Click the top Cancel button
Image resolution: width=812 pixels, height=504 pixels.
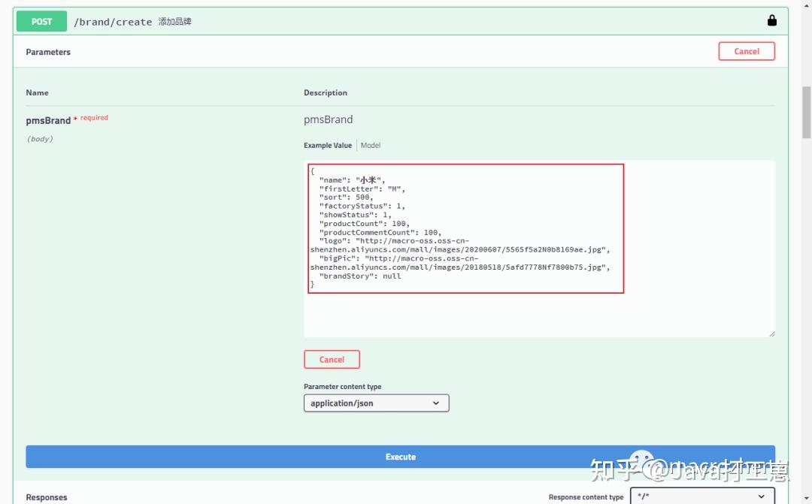tap(747, 51)
